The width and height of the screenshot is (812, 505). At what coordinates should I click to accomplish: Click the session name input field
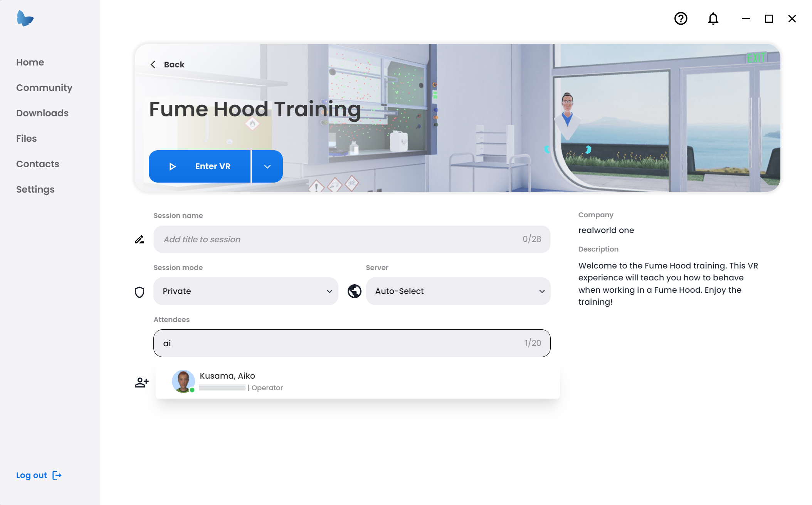(339, 239)
